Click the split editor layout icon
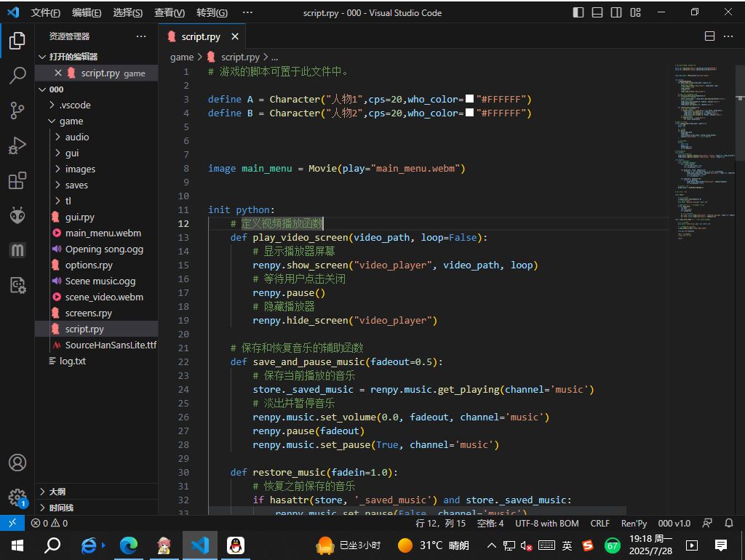 pyautogui.click(x=709, y=36)
